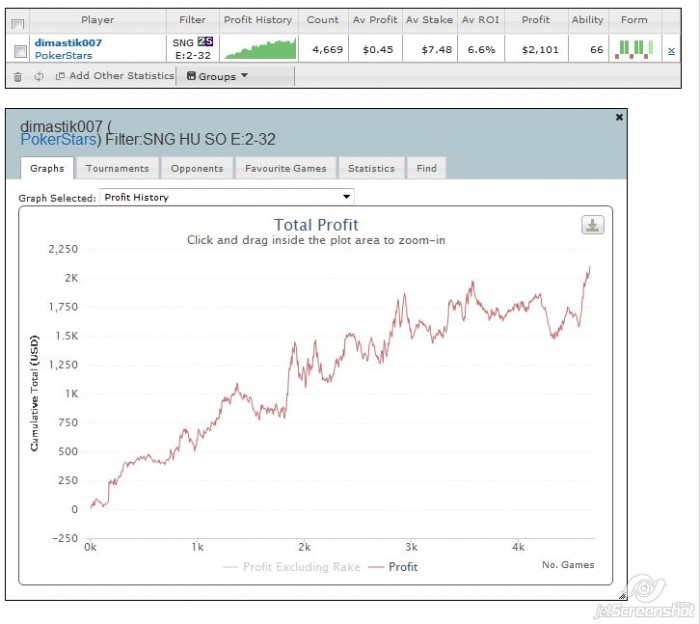700x624 pixels.
Task: Open the profit history sparkline thumbnail
Action: point(260,48)
